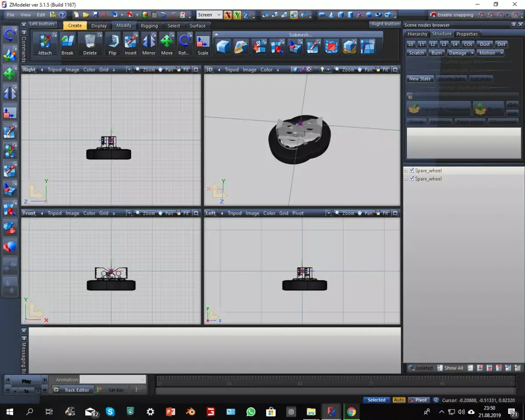The height and width of the screenshot is (420, 525).
Task: Toggle the X axis lock
Action: coord(227,14)
